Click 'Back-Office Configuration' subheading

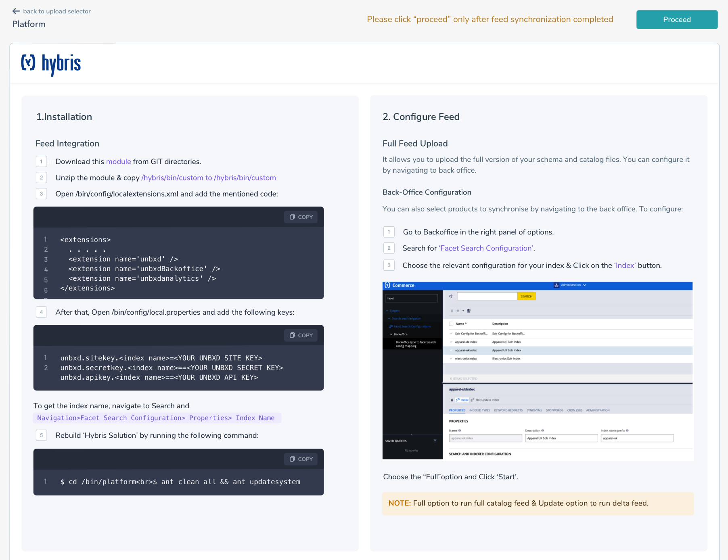(427, 192)
